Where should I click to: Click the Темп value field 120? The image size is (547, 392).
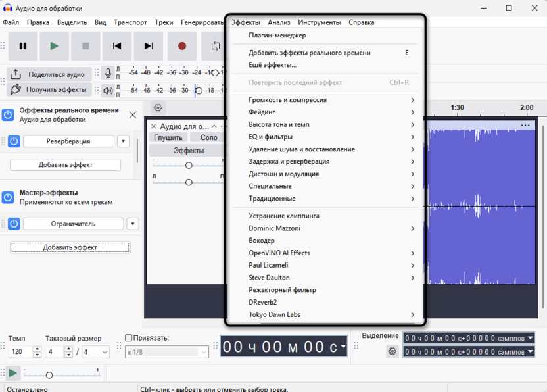click(21, 351)
